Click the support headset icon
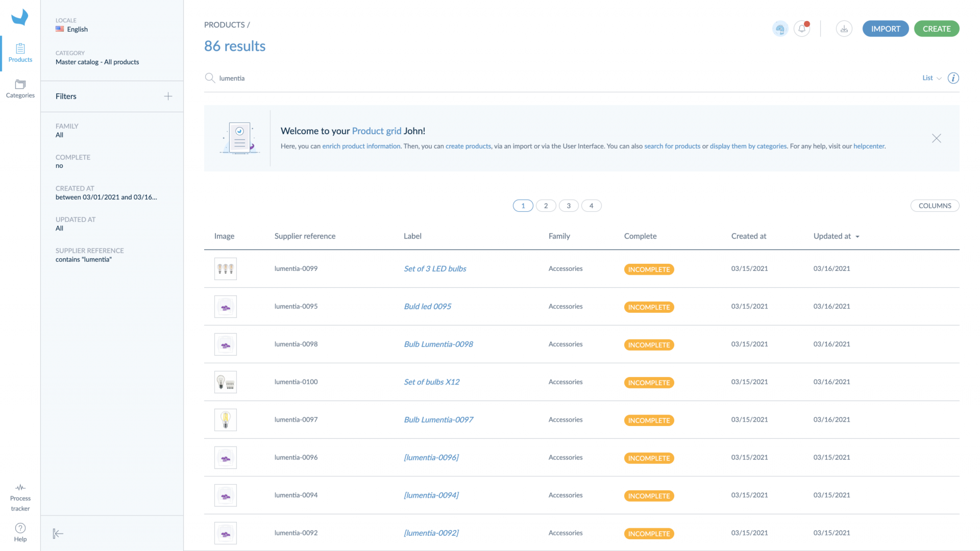 click(780, 29)
